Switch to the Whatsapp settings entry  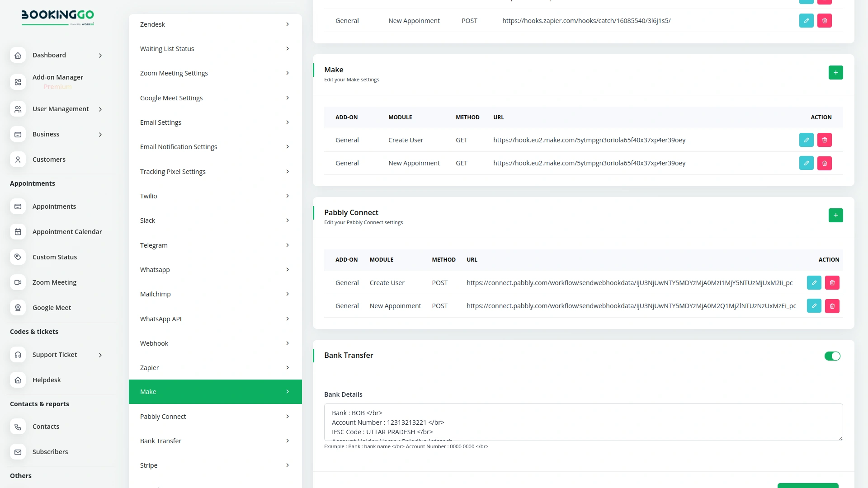click(215, 269)
